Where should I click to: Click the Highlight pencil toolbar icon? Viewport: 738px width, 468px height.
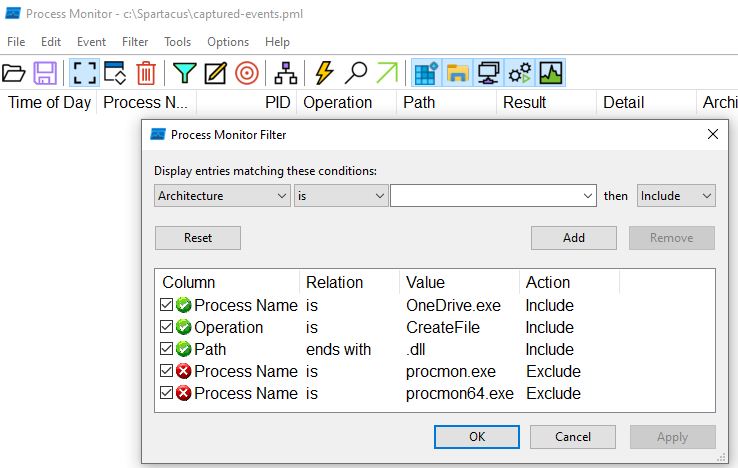point(216,73)
